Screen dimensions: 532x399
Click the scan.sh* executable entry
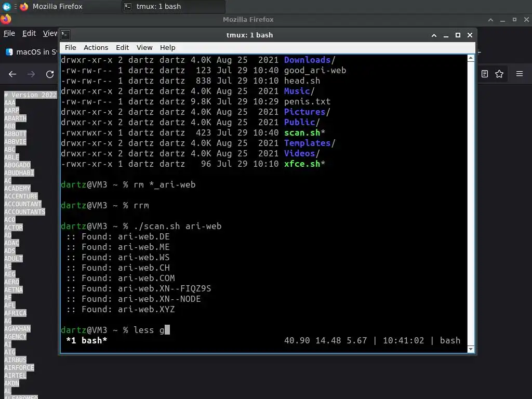click(304, 132)
